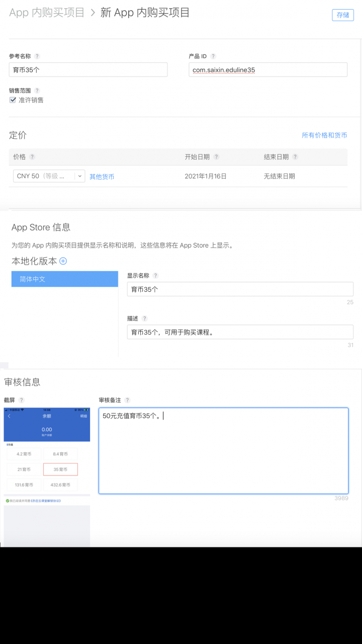
Task: Go back to App 内购买项目 breadcrumb
Action: pyautogui.click(x=47, y=13)
